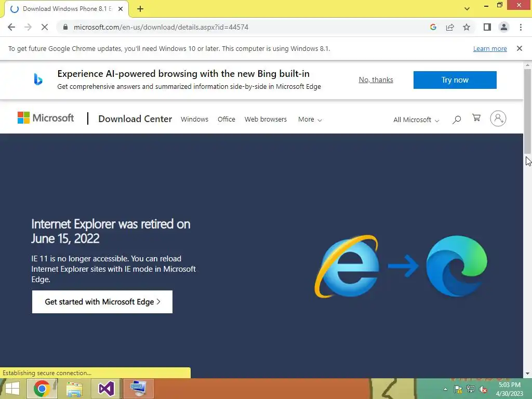Click the page vertical scrollbar thumb

tap(527, 112)
